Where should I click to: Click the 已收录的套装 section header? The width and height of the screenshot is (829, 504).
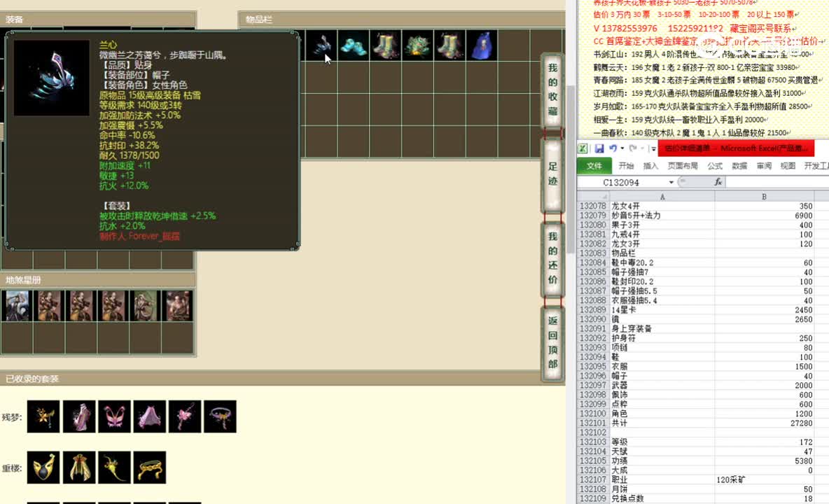tap(281, 379)
